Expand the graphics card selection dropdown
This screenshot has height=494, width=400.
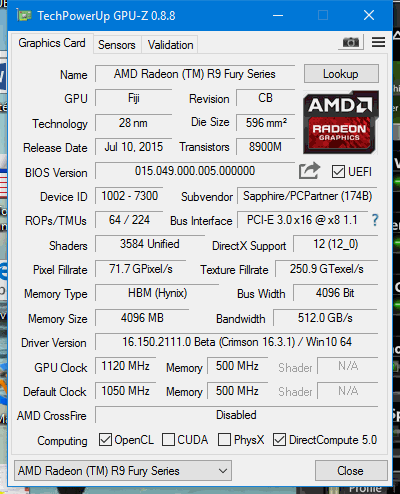click(123, 471)
